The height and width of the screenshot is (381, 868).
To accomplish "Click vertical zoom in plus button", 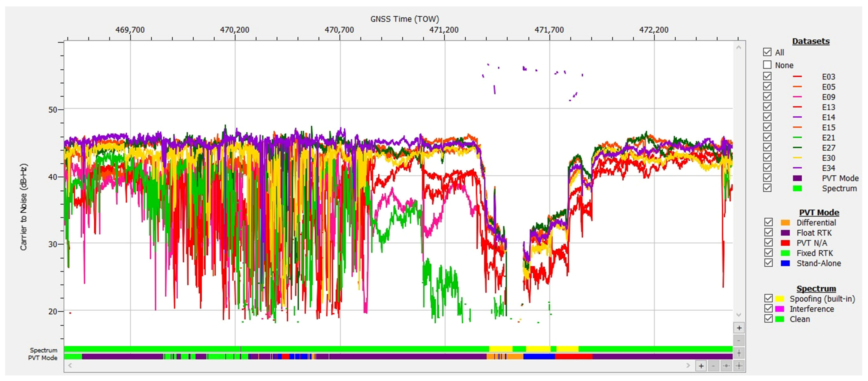I will click(x=739, y=328).
